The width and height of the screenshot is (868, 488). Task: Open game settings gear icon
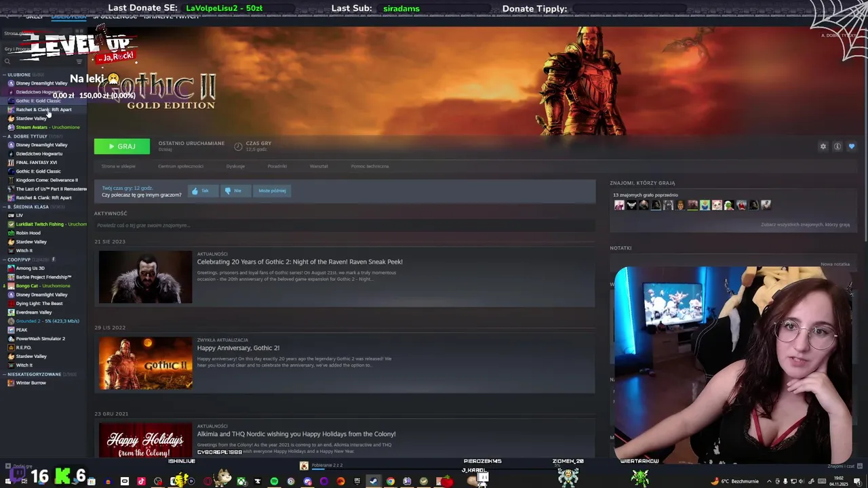coord(823,146)
